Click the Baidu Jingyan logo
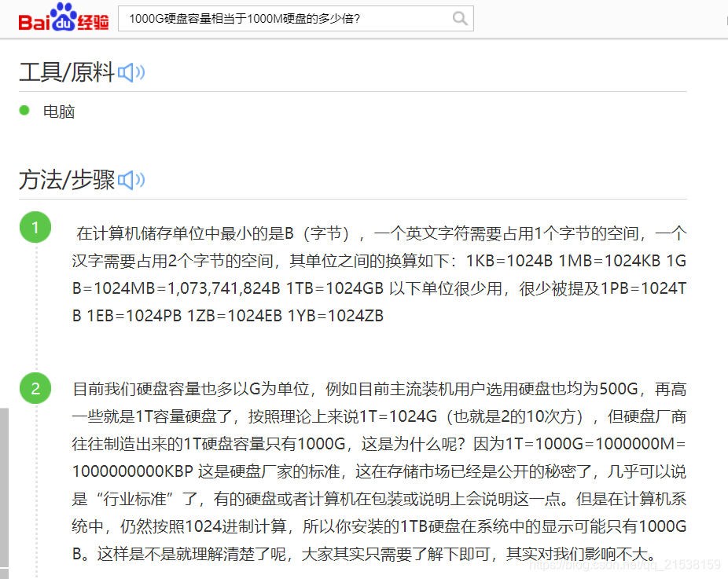The height and width of the screenshot is (579, 728). click(x=64, y=17)
